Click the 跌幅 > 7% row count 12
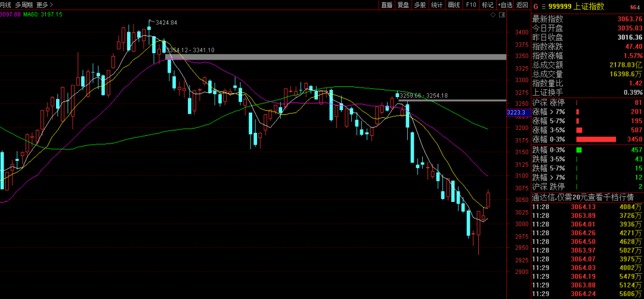The width and height of the screenshot is (644, 299). click(638, 177)
